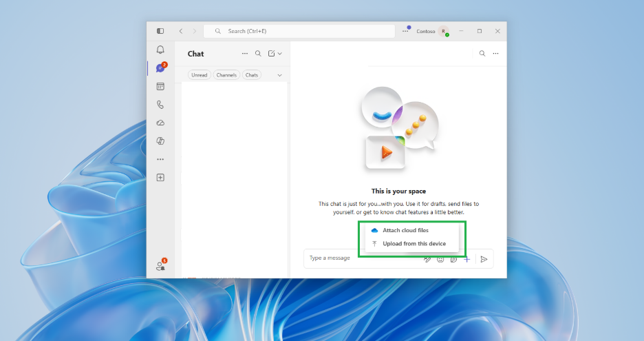Viewport: 644px width, 341px height.
Task: Open more options ellipsis in conversation header
Action: 496,54
